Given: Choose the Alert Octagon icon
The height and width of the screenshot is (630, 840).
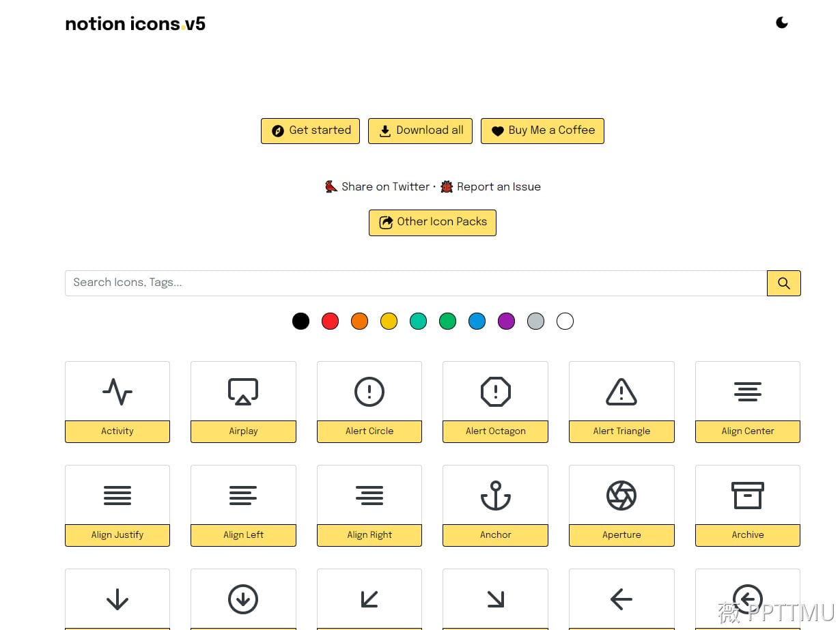Looking at the screenshot, I should coord(496,392).
